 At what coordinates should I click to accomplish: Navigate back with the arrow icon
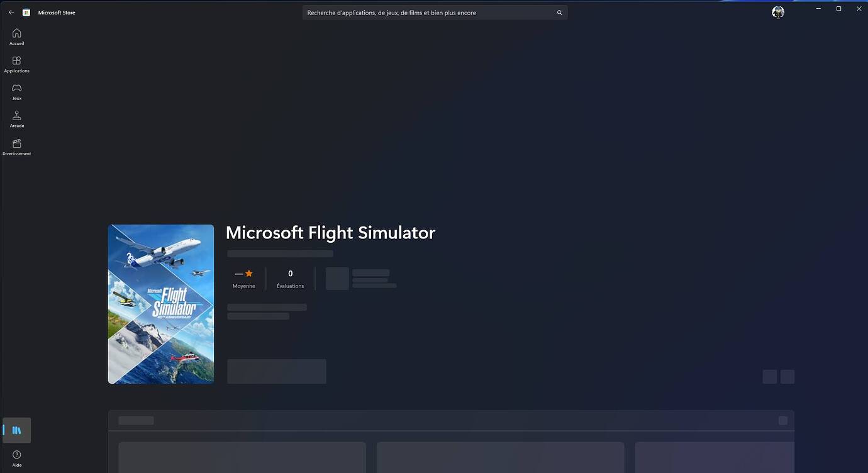click(x=11, y=12)
